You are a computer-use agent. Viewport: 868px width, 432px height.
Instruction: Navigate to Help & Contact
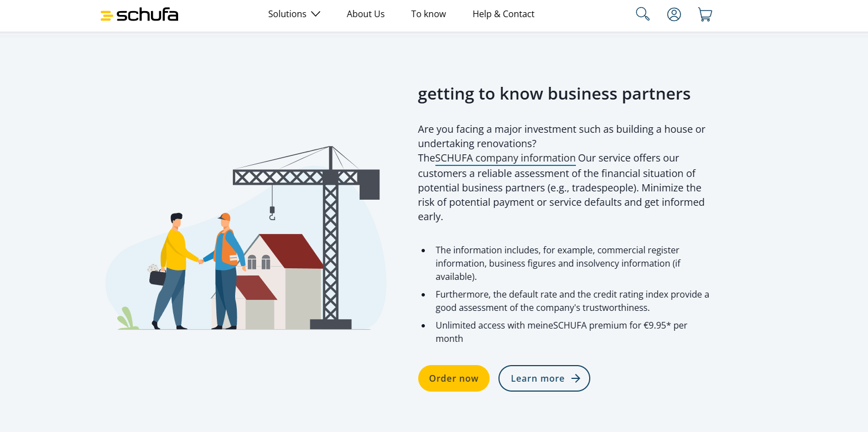coord(503,14)
